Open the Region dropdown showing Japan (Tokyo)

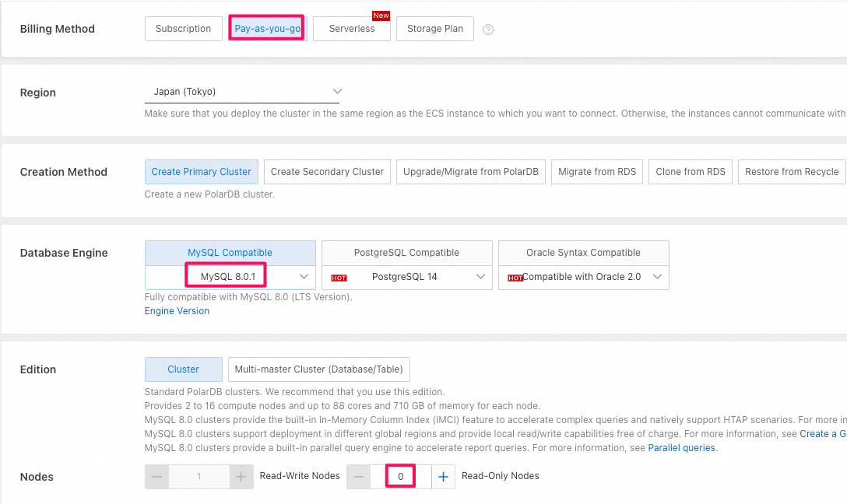(242, 92)
